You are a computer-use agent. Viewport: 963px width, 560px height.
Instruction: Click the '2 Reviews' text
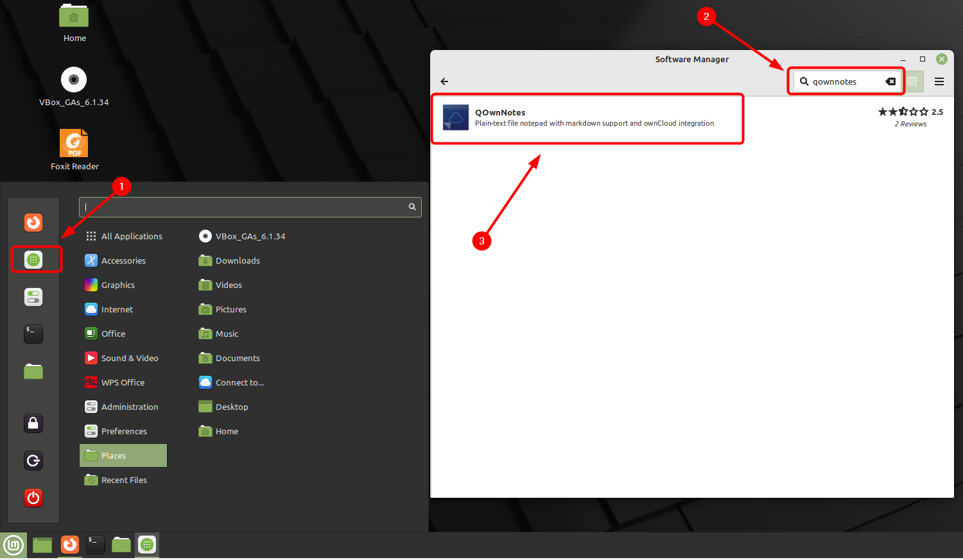click(910, 124)
